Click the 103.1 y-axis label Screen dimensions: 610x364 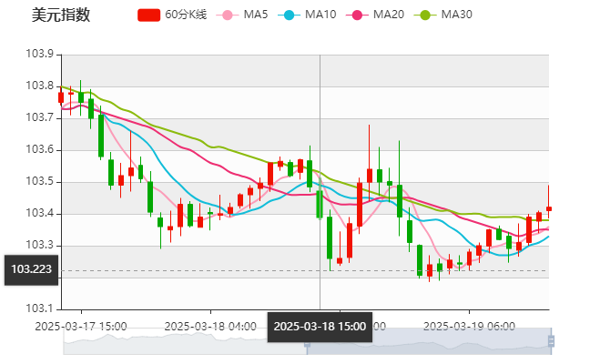click(x=37, y=308)
